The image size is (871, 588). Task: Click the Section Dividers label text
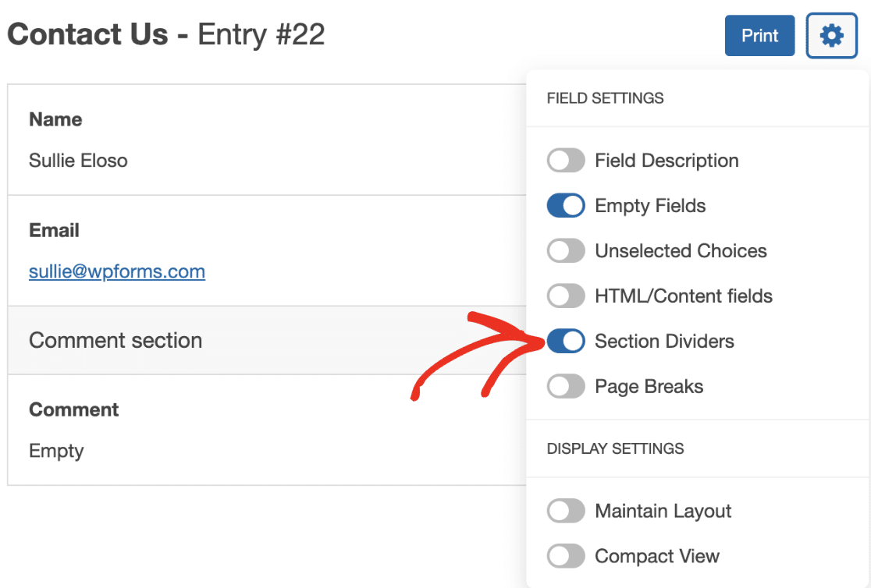(664, 341)
